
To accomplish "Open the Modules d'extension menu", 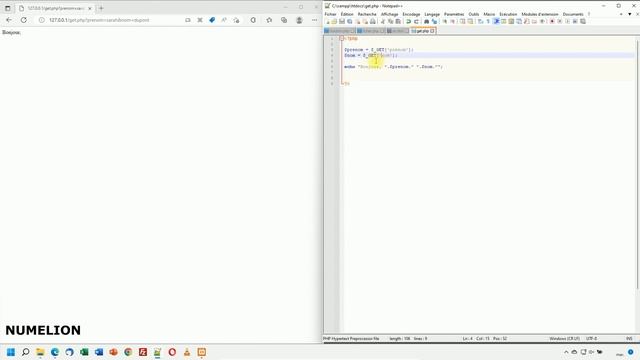I will click(540, 14).
